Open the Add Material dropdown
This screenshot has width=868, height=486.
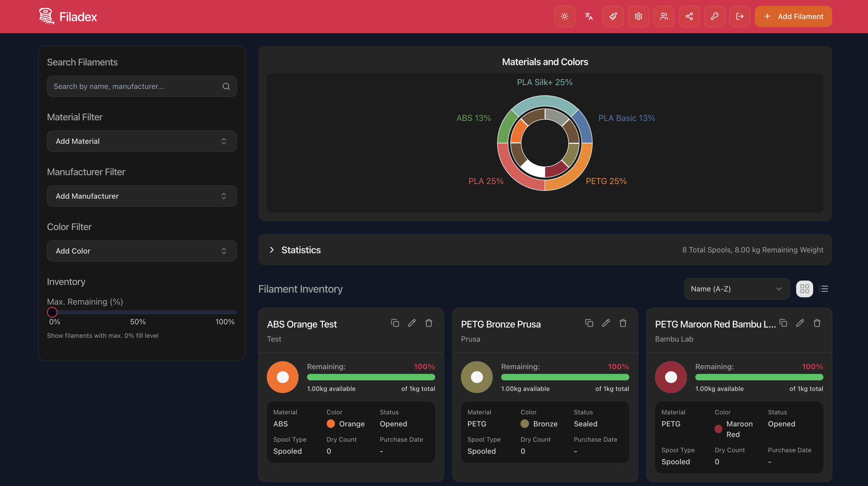point(142,141)
